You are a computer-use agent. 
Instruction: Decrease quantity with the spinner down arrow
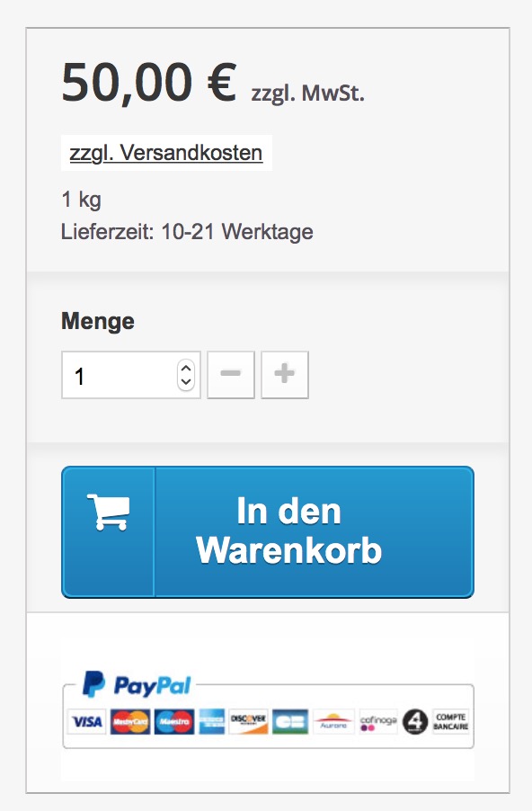(x=186, y=382)
